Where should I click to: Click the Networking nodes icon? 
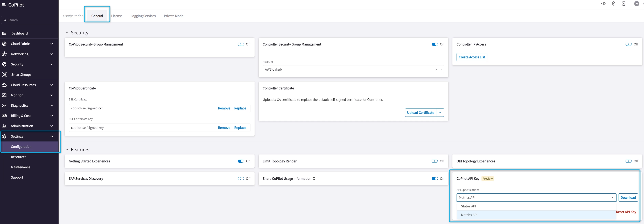4,54
